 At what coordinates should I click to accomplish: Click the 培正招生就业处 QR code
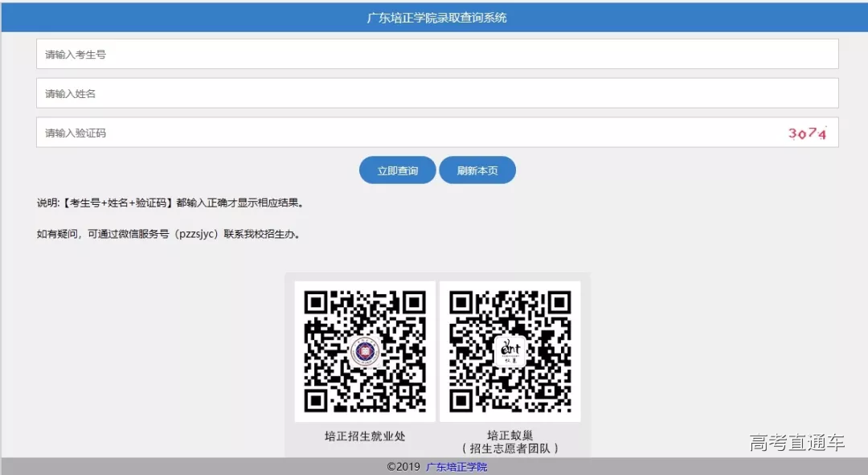[x=365, y=351]
